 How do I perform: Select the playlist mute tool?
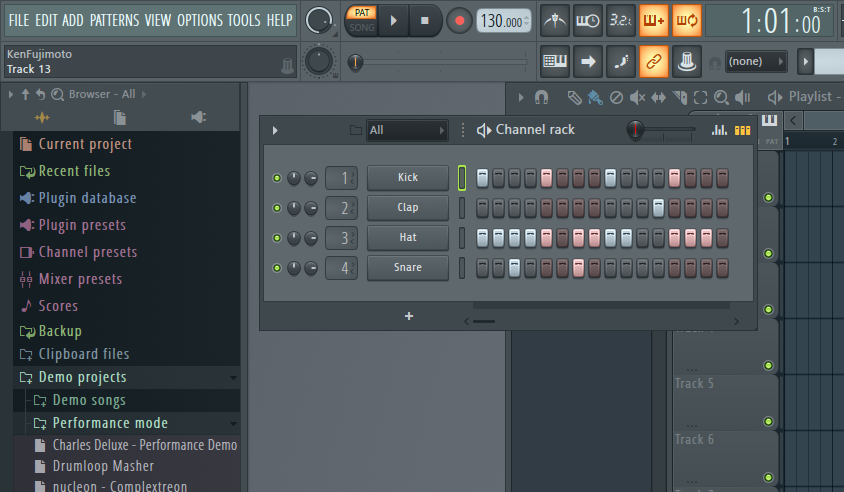click(637, 97)
